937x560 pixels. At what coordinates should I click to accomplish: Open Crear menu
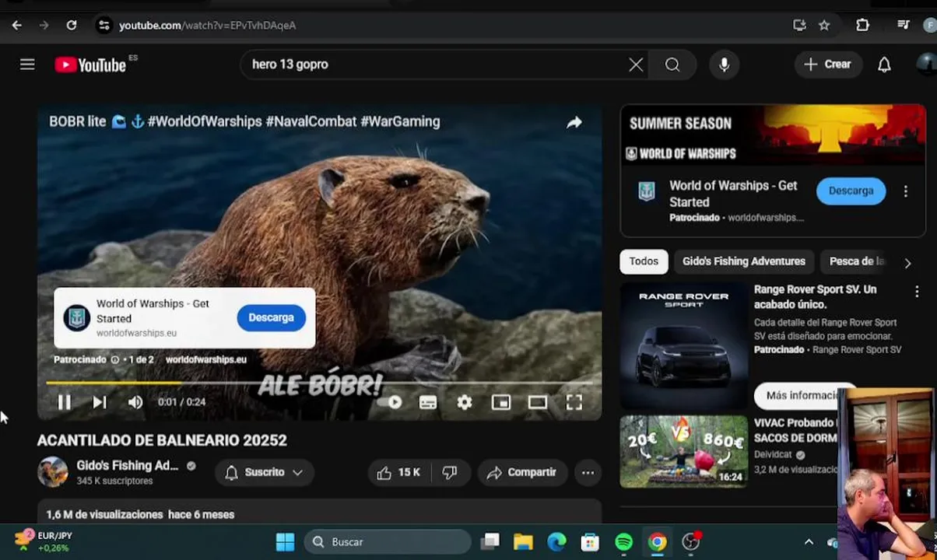point(828,65)
